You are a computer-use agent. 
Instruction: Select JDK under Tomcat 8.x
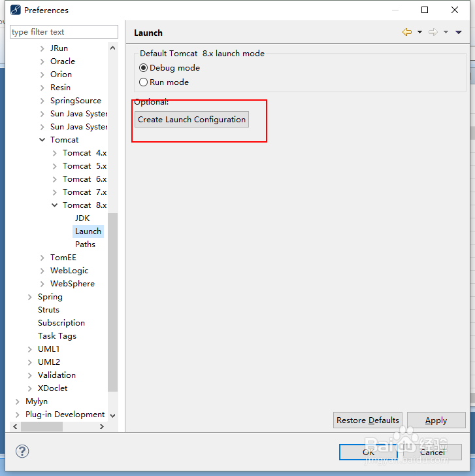coord(82,218)
